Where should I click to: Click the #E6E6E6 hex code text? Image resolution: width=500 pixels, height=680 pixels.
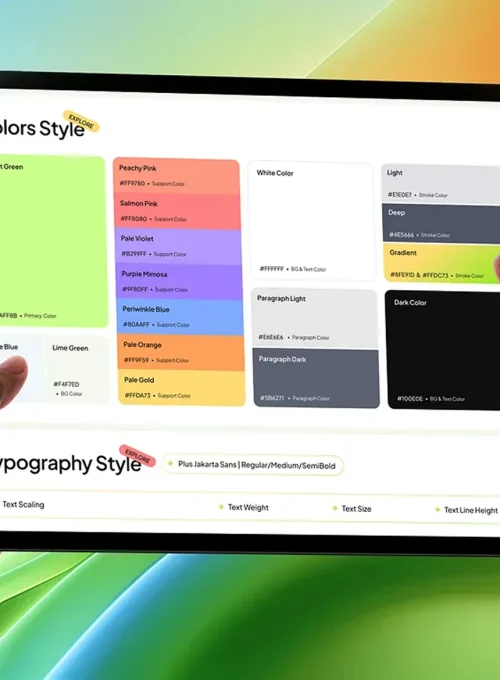click(271, 337)
